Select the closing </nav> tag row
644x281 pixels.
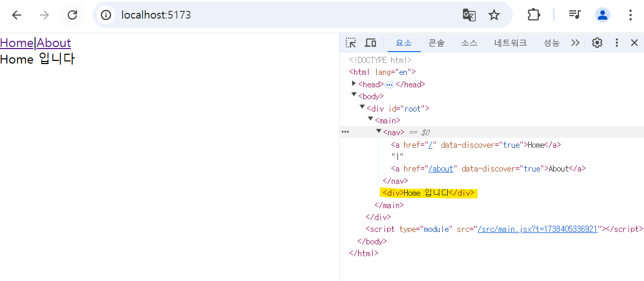coord(395,181)
